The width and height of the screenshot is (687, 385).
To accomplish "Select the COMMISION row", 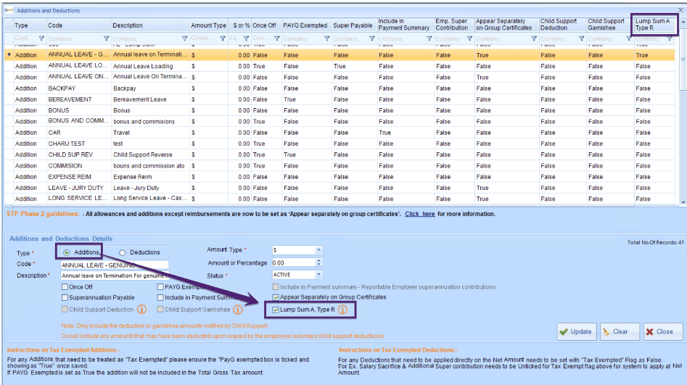I will (x=340, y=166).
